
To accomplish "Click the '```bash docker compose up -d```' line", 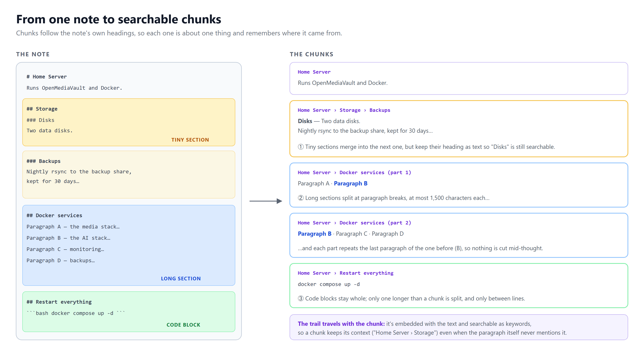I will point(76,313).
